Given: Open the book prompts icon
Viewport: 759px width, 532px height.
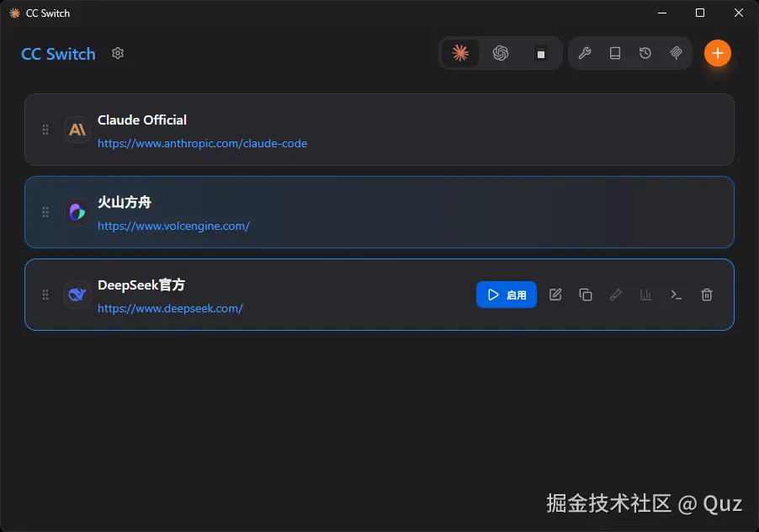Looking at the screenshot, I should [615, 53].
